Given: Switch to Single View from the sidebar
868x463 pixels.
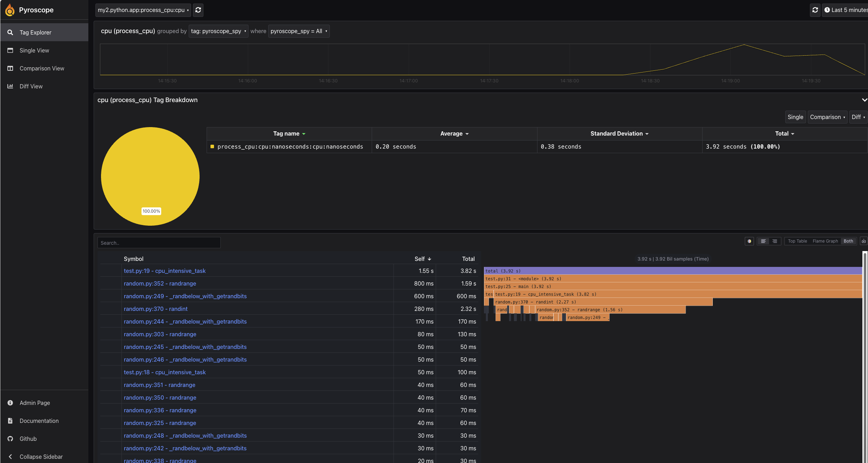Looking at the screenshot, I should tap(34, 50).
